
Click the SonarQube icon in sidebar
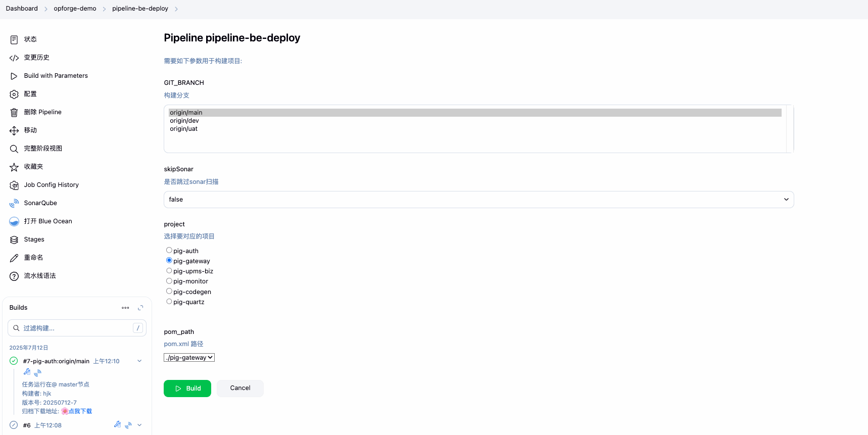[x=14, y=203]
